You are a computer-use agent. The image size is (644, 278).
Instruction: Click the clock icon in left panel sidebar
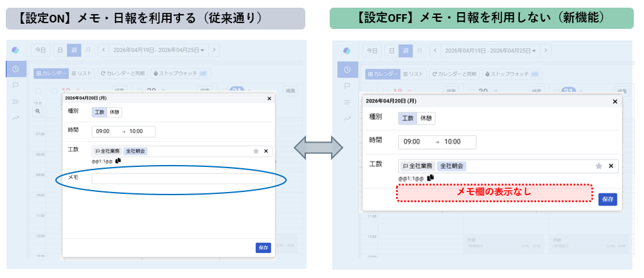click(15, 69)
